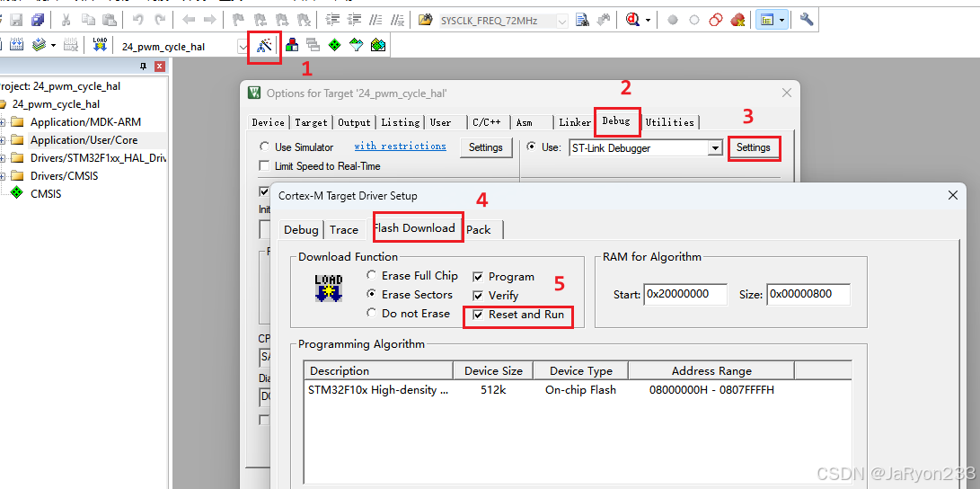Screen dimensions: 980x489
Task: Open the Trace tab in Driver Setup
Action: [344, 229]
